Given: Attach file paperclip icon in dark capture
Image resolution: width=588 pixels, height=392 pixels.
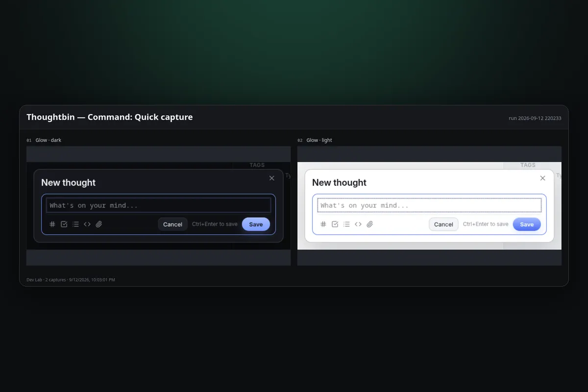Looking at the screenshot, I should pyautogui.click(x=98, y=224).
